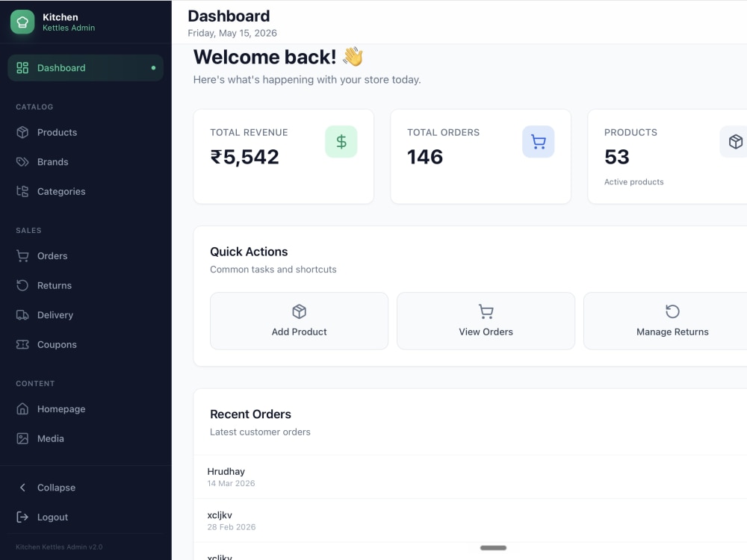Open the xcljkv order dated 28 Feb 2026

pos(471,520)
